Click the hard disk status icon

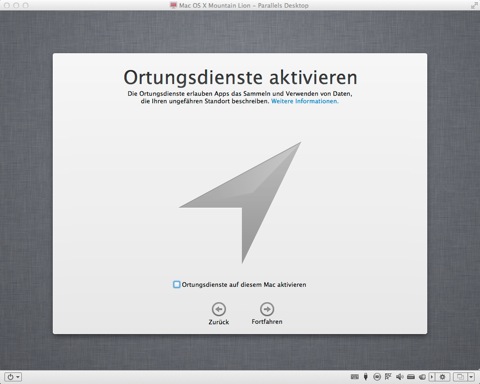[x=411, y=377]
